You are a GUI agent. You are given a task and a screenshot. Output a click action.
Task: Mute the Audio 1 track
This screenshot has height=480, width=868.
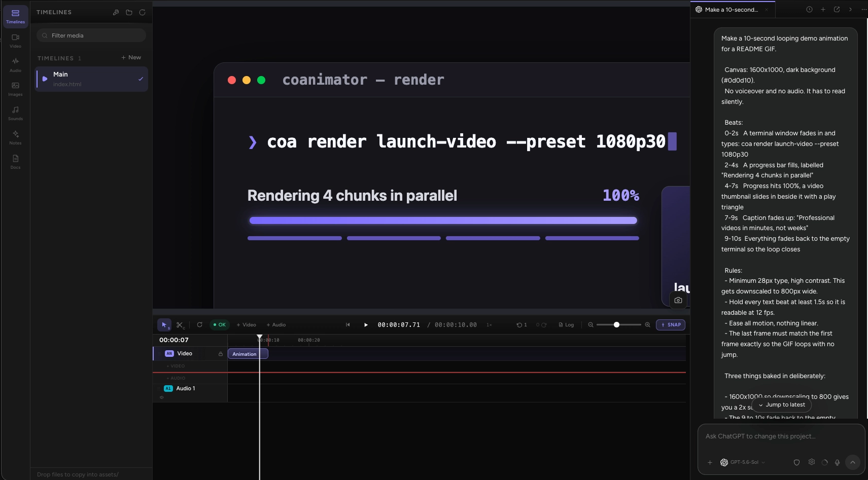click(162, 397)
